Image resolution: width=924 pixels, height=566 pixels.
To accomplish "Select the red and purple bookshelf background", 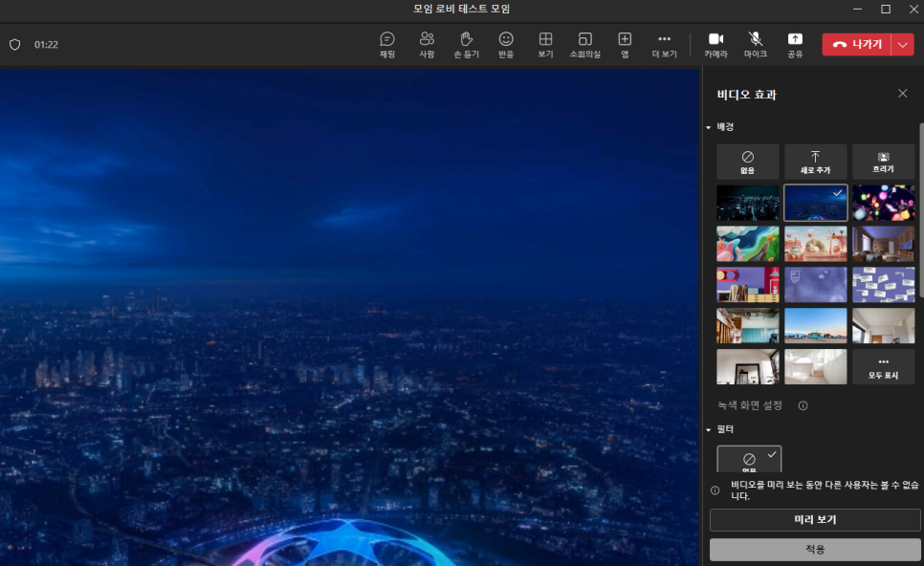I will (747, 285).
